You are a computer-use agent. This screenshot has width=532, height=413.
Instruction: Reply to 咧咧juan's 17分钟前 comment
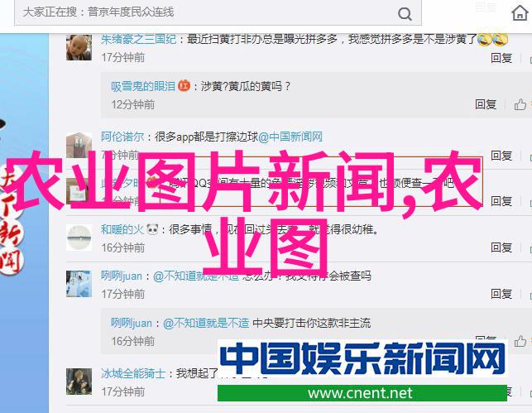501,294
